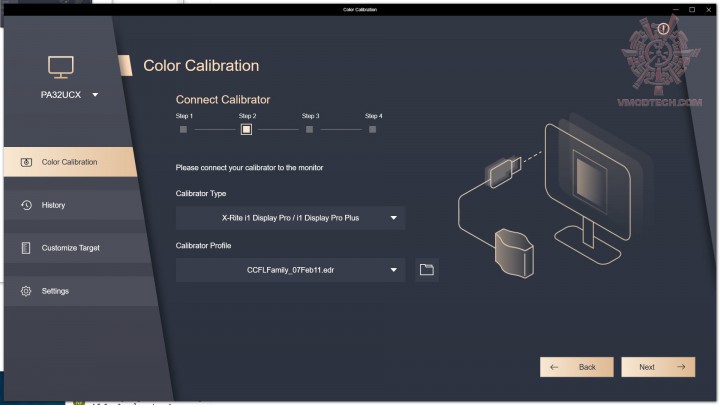Click the Customize Target document icon
Viewport: 720px width, 405px height.
26,248
